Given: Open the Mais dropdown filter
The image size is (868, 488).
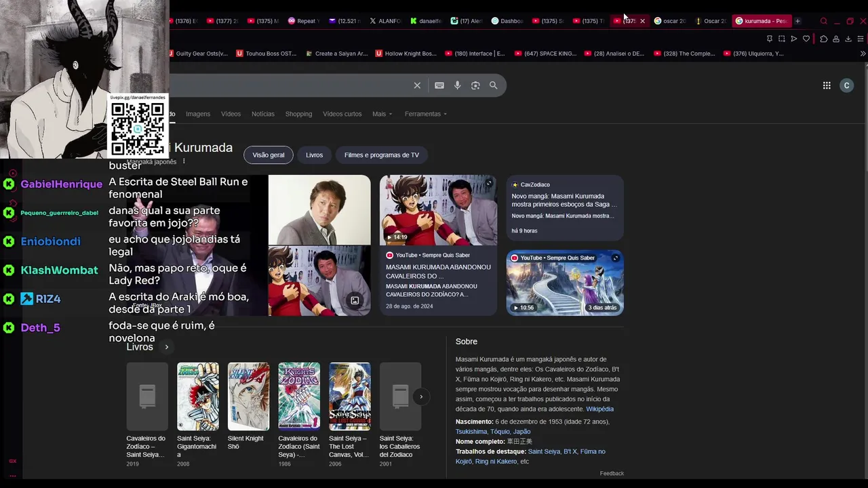Looking at the screenshot, I should pos(382,114).
